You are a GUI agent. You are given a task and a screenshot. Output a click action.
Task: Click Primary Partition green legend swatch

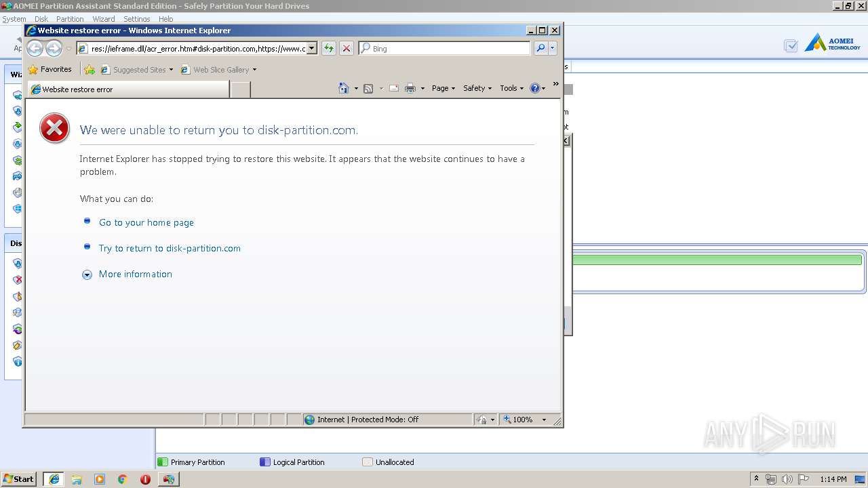pyautogui.click(x=162, y=462)
